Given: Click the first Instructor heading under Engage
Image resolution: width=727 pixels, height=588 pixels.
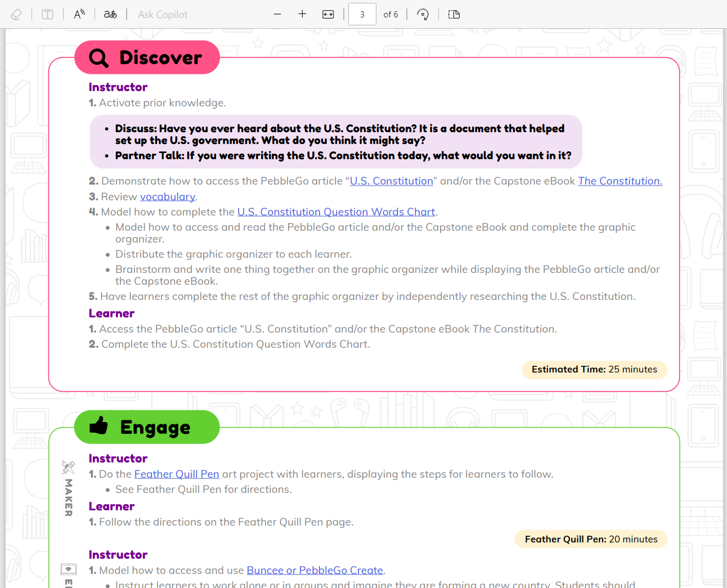Looking at the screenshot, I should 118,459.
